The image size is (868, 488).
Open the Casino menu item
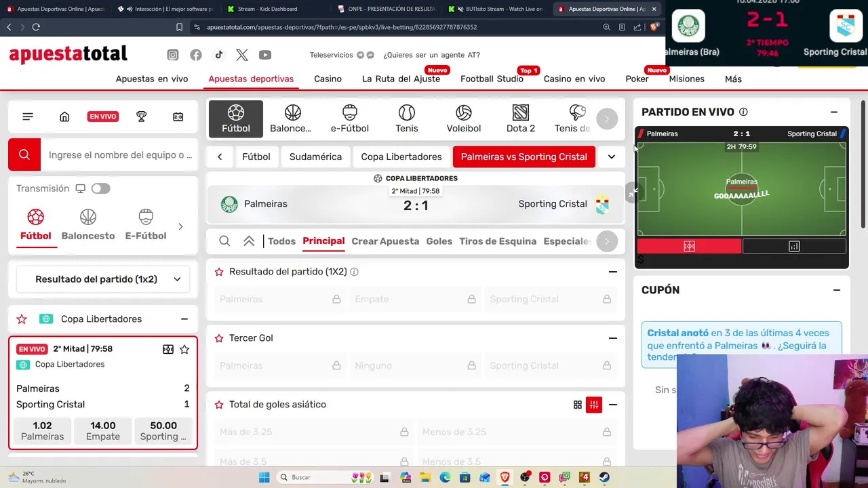(x=328, y=79)
